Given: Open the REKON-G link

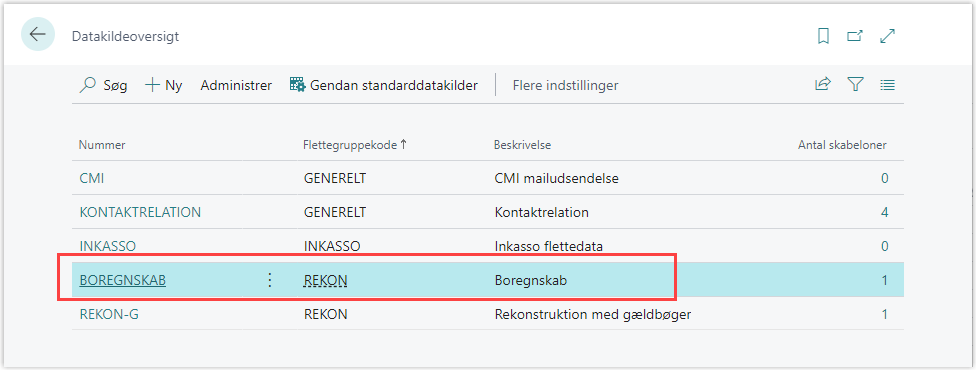Looking at the screenshot, I should click(109, 314).
